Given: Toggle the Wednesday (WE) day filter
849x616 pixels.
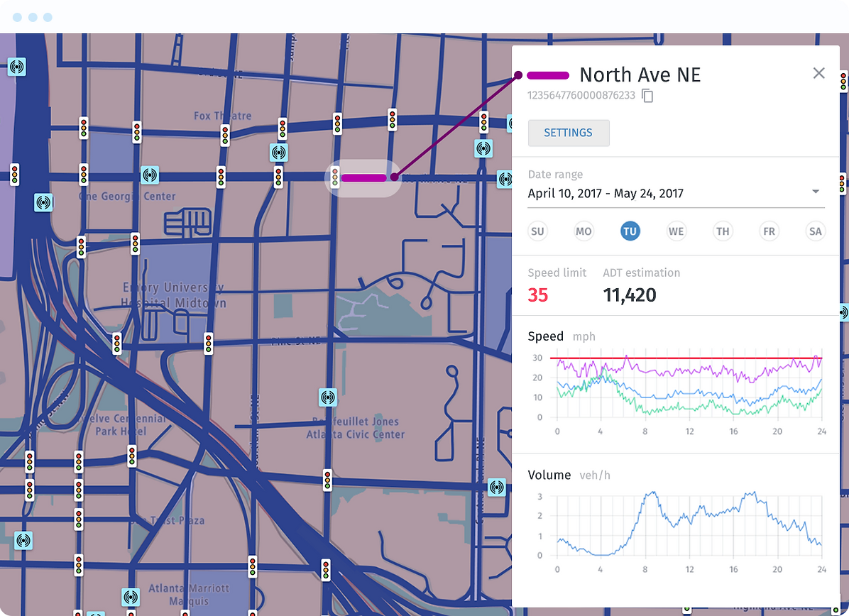Looking at the screenshot, I should (x=676, y=231).
